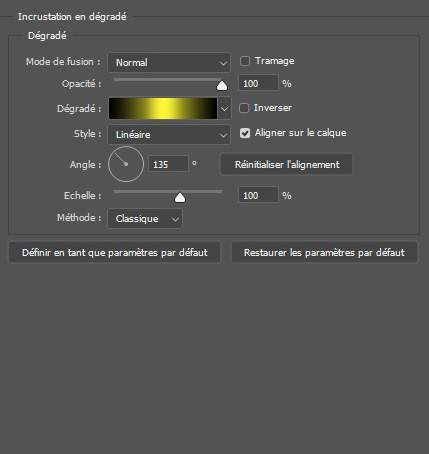Open the yellow-black gradient preview swatch
Viewport: 429px width, 454px height.
[x=163, y=108]
